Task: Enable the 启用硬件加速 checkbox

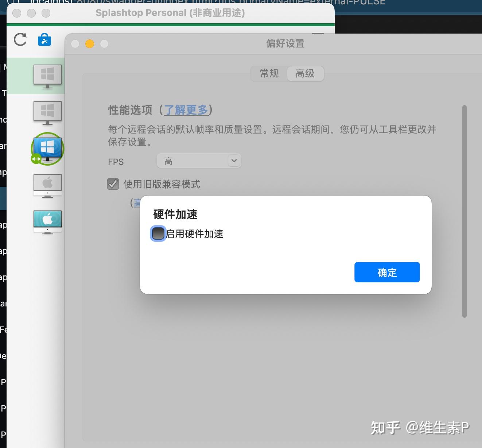Action: (x=158, y=233)
